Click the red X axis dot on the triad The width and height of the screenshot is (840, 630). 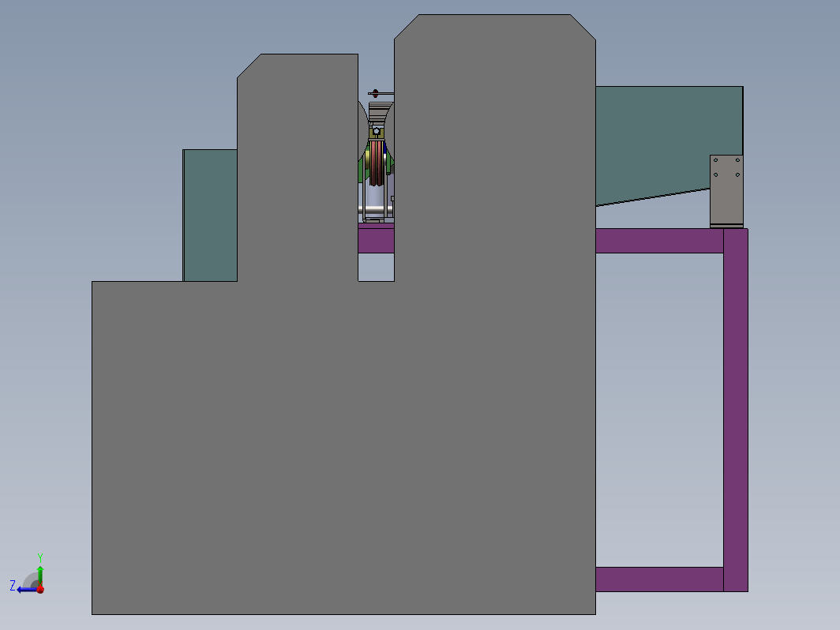point(40,589)
